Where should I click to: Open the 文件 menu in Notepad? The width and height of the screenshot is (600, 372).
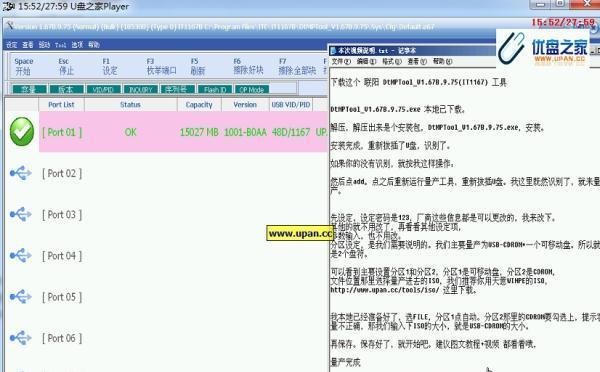[x=341, y=61]
